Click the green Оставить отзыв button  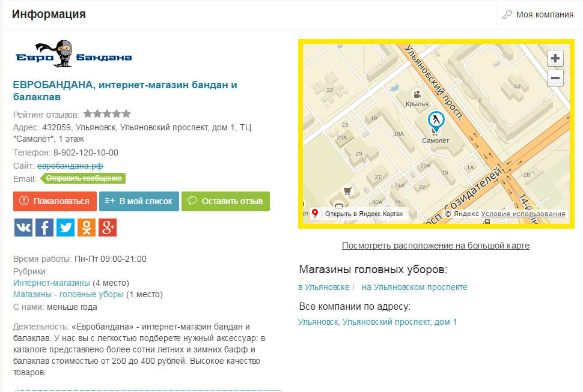click(x=226, y=201)
